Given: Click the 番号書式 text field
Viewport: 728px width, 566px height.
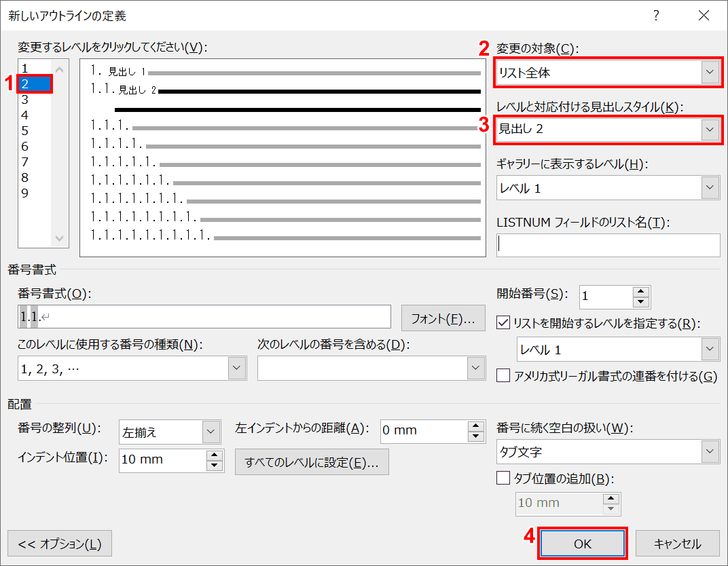Looking at the screenshot, I should point(204,317).
